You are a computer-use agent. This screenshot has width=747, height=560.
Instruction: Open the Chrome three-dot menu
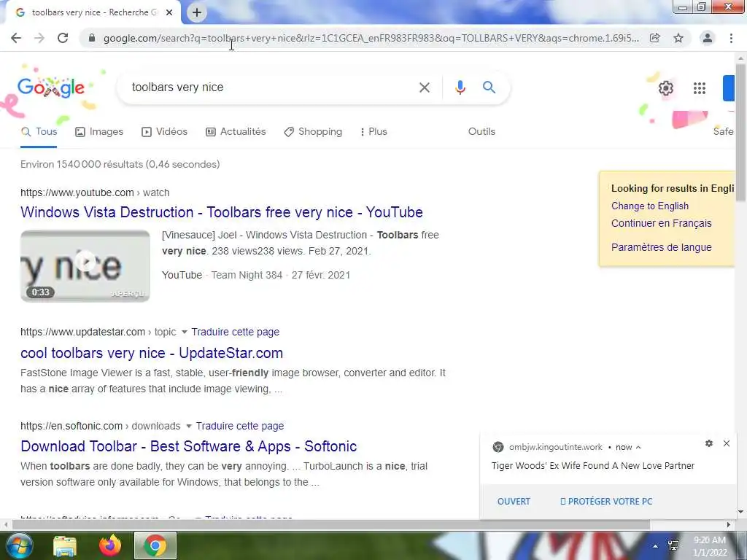point(731,38)
